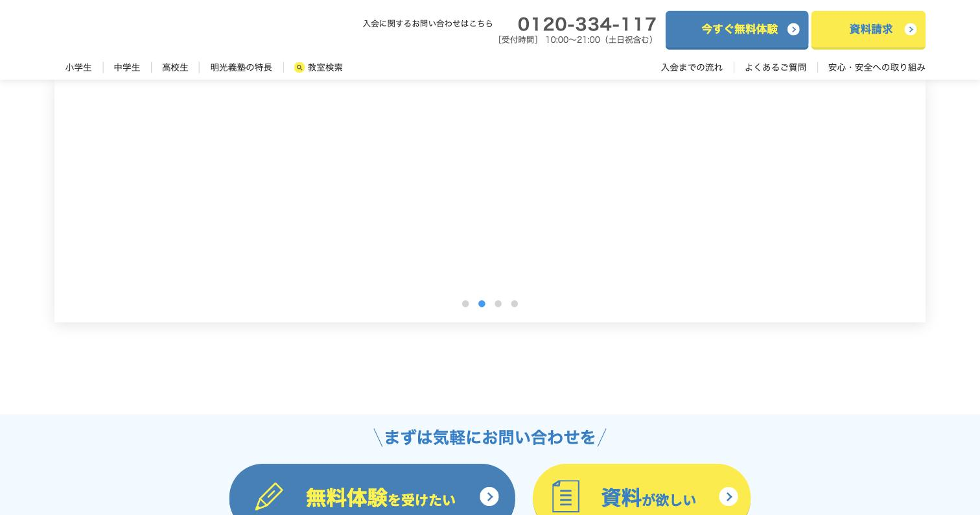Click the まずは気軽にお問い合わせを heading
The width and height of the screenshot is (980, 515).
[490, 437]
